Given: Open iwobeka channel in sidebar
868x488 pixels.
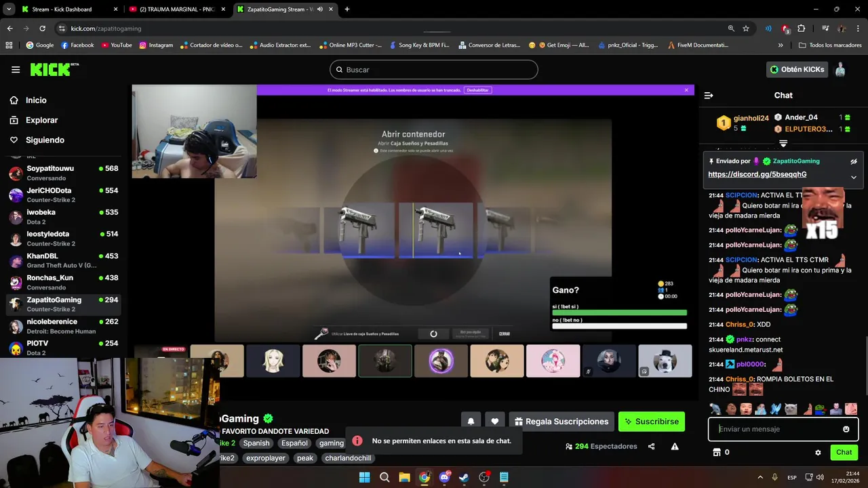Looking at the screenshot, I should tap(64, 217).
